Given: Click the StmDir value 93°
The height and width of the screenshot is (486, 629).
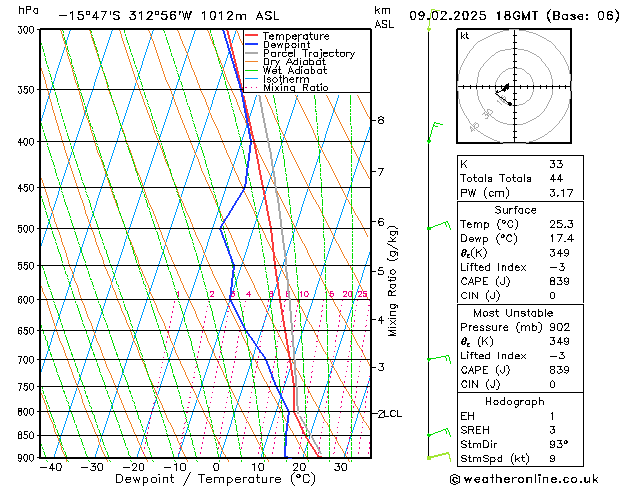Looking at the screenshot, I should tap(558, 444).
